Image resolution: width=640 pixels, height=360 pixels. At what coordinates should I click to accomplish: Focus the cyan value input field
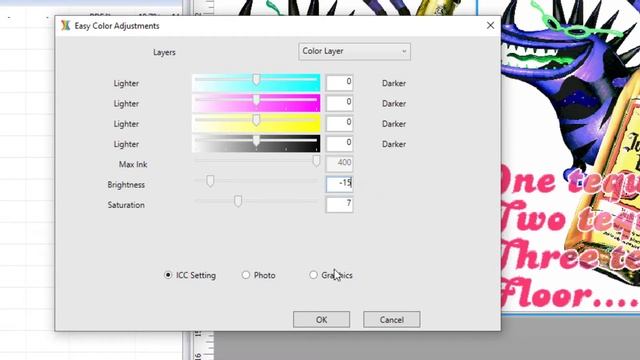[339, 82]
